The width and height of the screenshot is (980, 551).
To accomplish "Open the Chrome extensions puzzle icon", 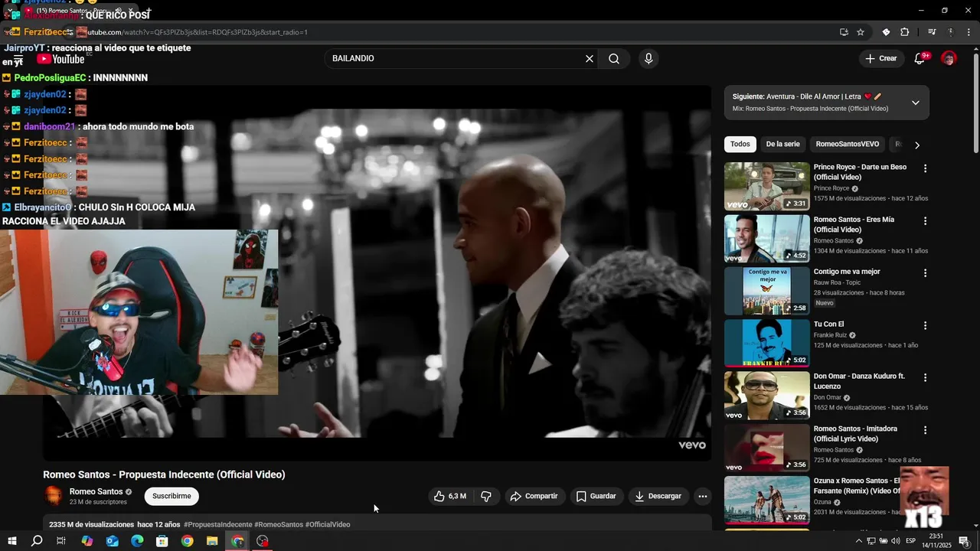I will 905,32.
